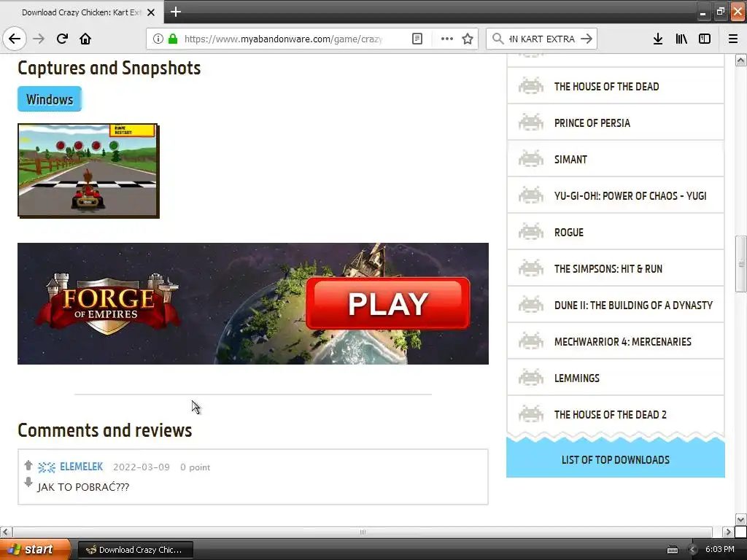The height and width of the screenshot is (560, 747).
Task: Toggle the browser sidebar
Action: (x=705, y=39)
